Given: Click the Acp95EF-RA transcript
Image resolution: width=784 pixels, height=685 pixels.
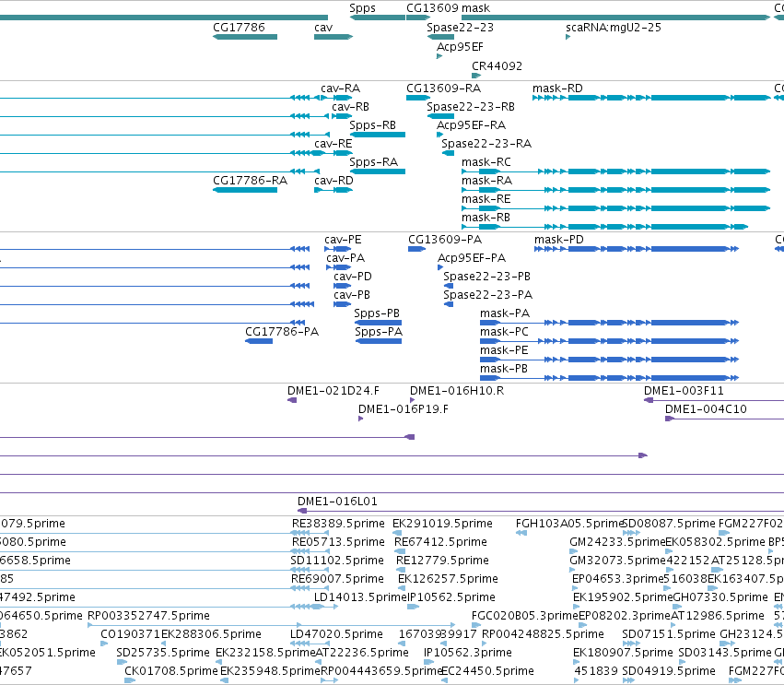Looking at the screenshot, I should pos(439,135).
